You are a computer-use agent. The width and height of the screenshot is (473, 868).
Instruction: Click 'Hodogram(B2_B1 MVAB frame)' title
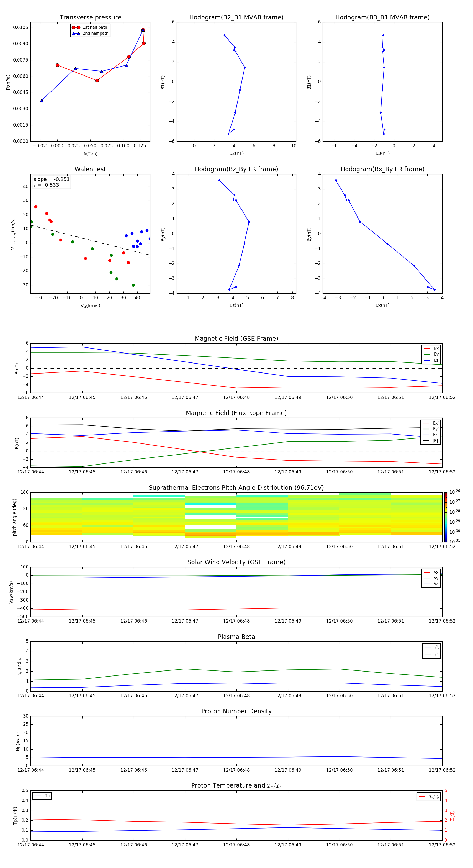(x=236, y=18)
